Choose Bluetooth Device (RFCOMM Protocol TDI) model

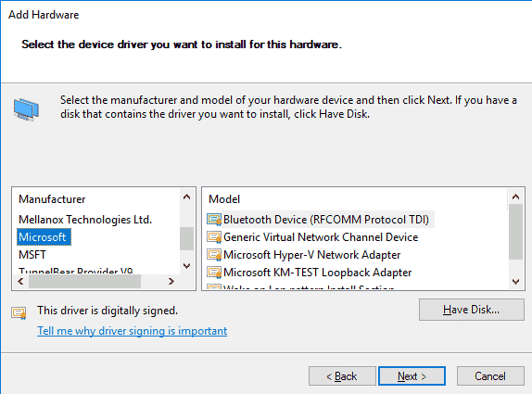pyautogui.click(x=326, y=220)
